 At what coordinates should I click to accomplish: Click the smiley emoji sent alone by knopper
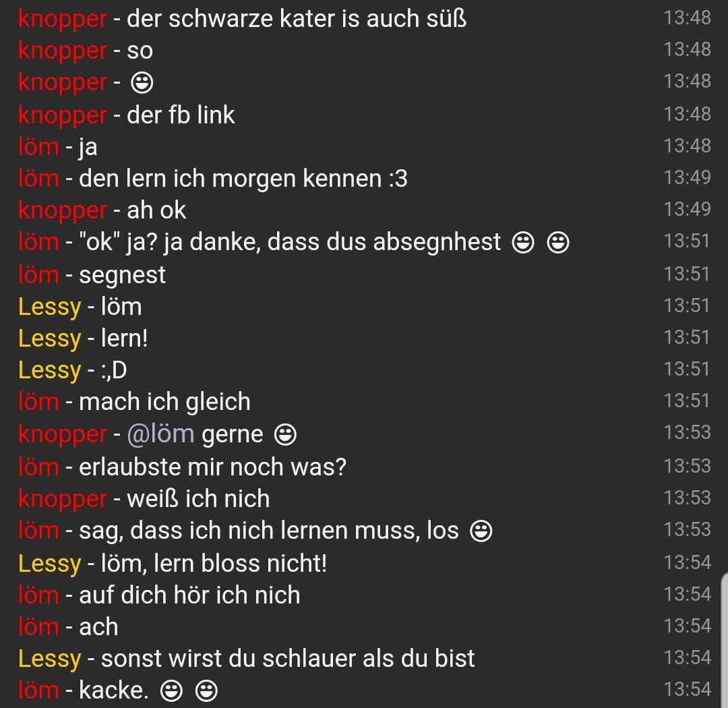pos(142,83)
